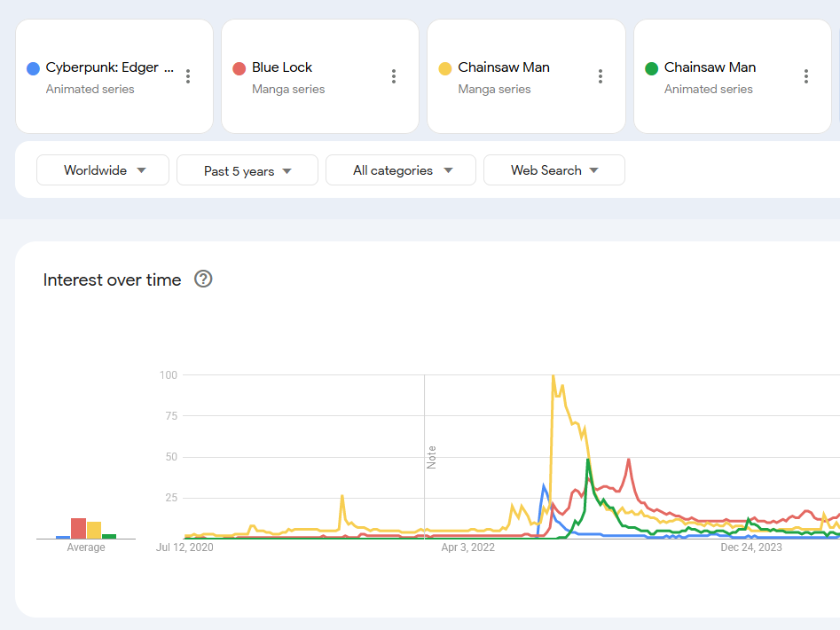840x630 pixels.
Task: Click blue dot of Cyberpunk: Edger term
Action: [x=33, y=68]
